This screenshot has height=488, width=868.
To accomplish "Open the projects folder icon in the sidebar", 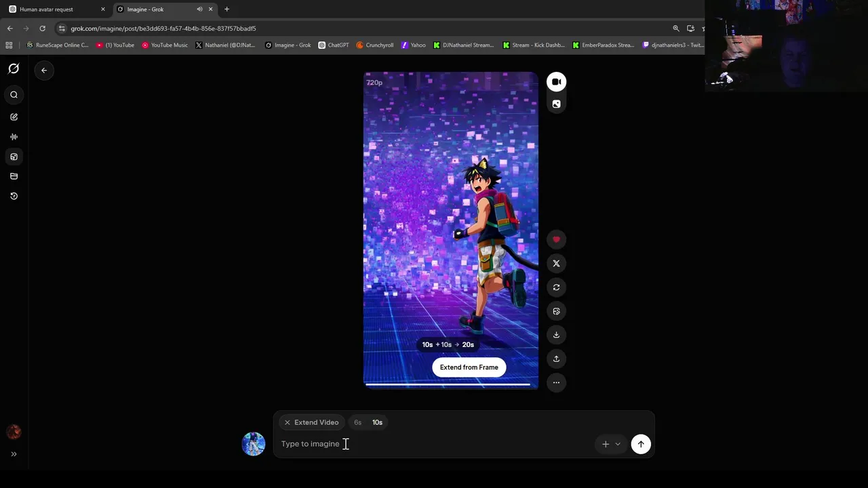I will pos(14,176).
